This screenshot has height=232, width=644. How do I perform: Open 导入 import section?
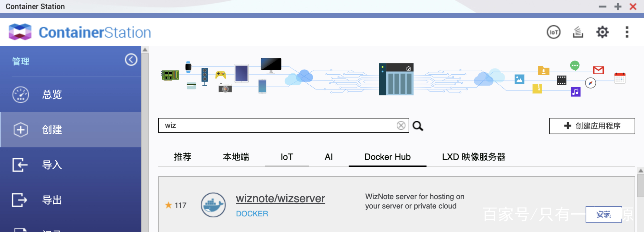pyautogui.click(x=71, y=165)
